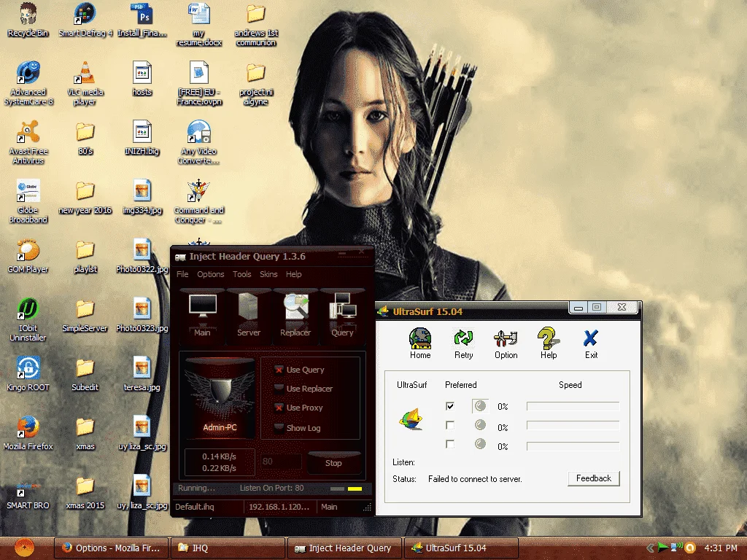Select the Avast Free Antivirus shortcut
Image resolution: width=747 pixels, height=560 pixels.
(28, 142)
